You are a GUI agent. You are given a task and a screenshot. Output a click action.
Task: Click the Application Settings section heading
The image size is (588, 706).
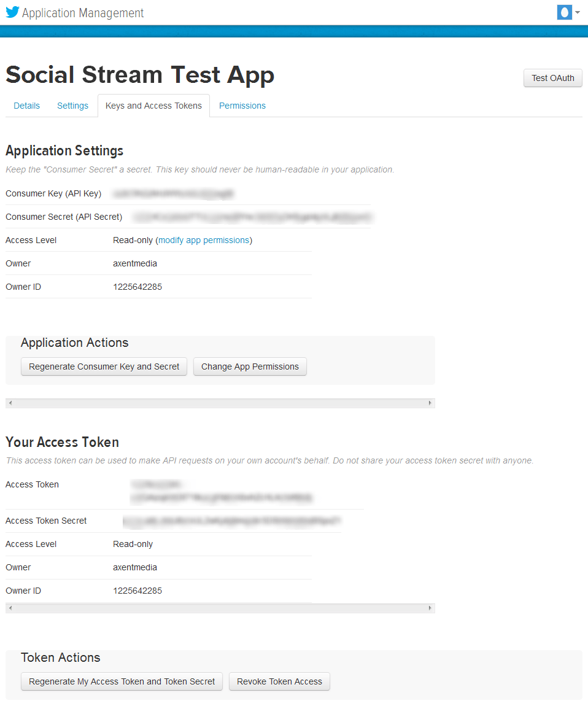pos(64,151)
